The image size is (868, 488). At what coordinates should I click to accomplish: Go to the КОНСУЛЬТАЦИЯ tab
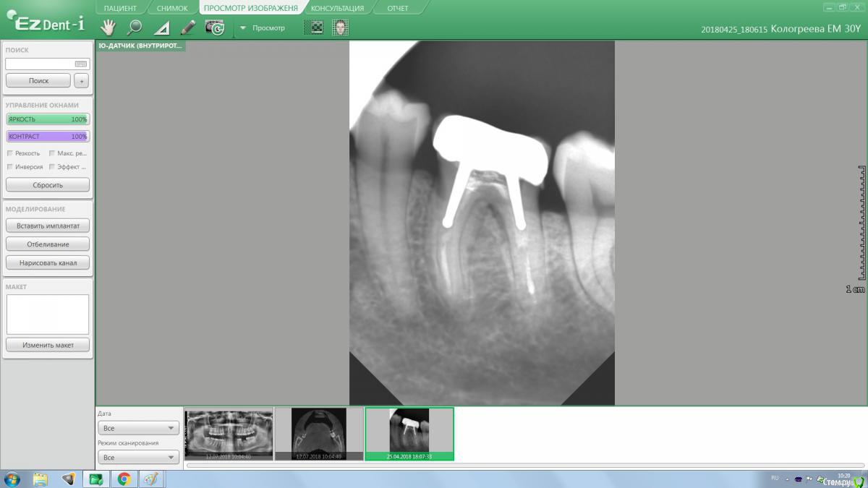pyautogui.click(x=337, y=8)
